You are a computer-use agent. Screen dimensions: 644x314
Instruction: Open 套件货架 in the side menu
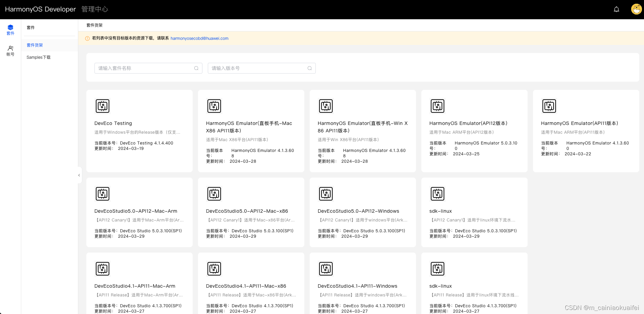(50, 45)
